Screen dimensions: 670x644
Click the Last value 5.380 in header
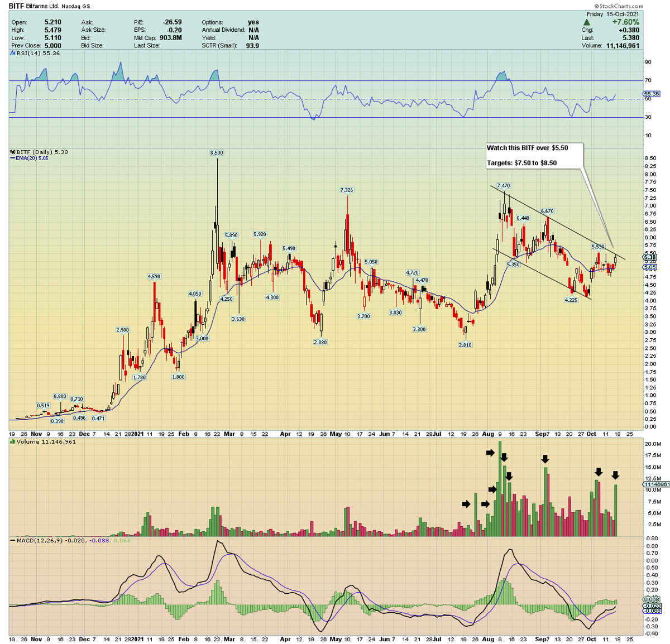click(631, 38)
